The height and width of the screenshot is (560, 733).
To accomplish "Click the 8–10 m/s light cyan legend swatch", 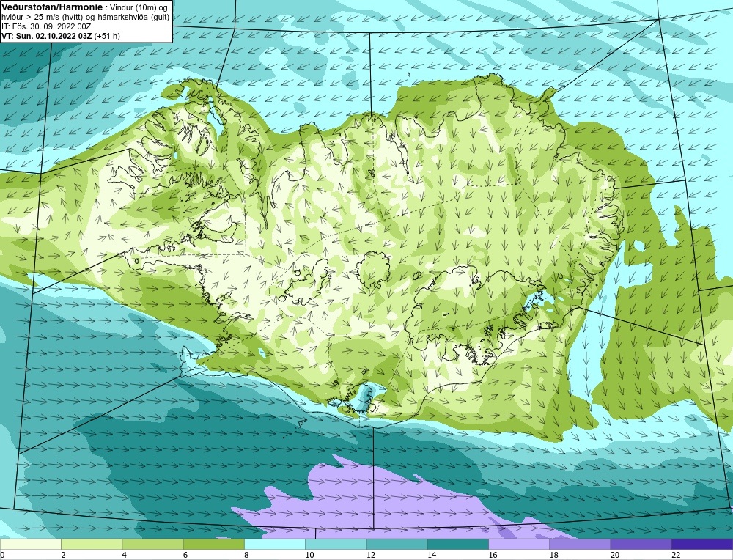I will pos(275,544).
